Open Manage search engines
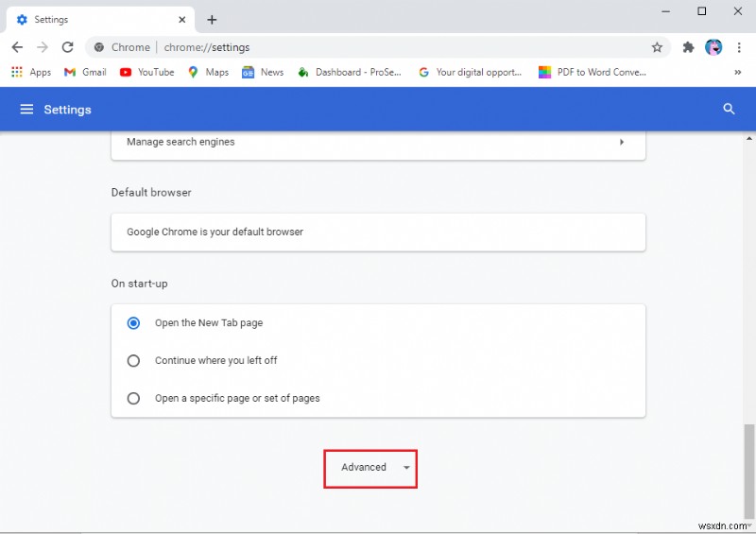The width and height of the screenshot is (756, 534). pyautogui.click(x=378, y=142)
